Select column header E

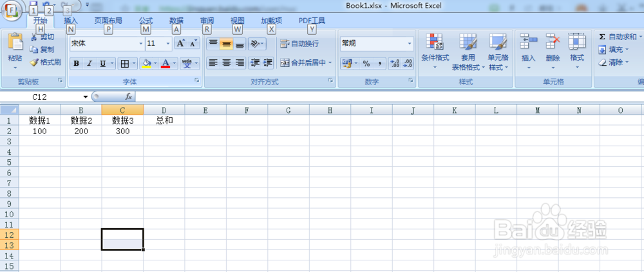pos(205,110)
